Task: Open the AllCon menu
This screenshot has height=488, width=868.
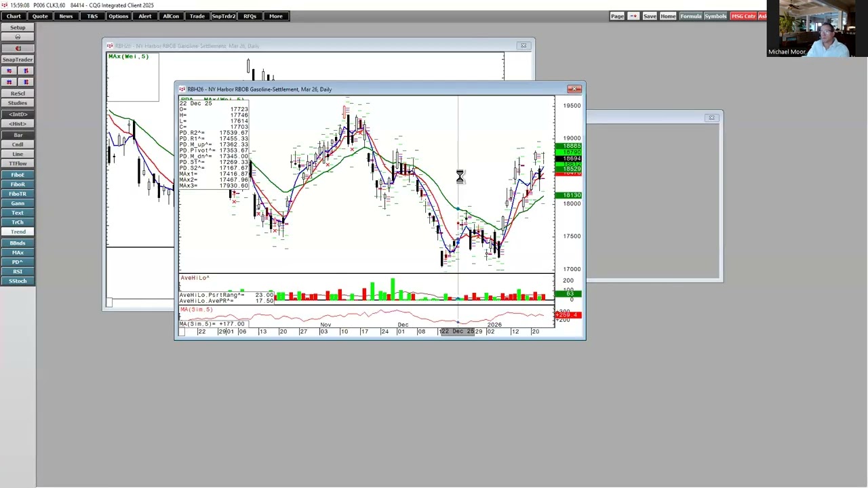Action: click(x=171, y=16)
